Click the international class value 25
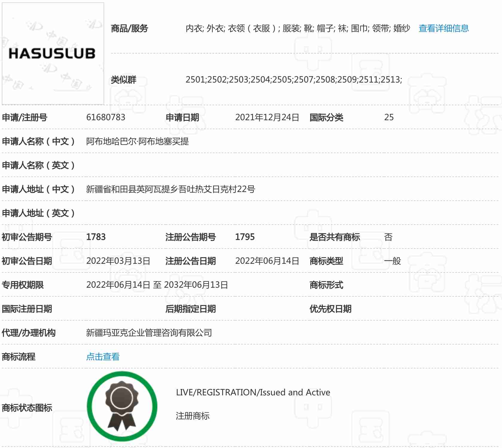Viewport: 502px width, 448px height. tap(389, 117)
